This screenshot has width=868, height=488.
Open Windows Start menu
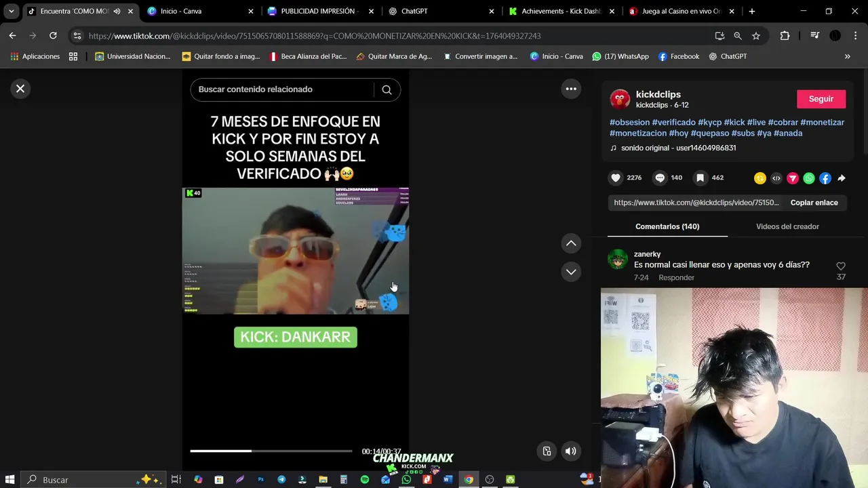[x=10, y=479]
